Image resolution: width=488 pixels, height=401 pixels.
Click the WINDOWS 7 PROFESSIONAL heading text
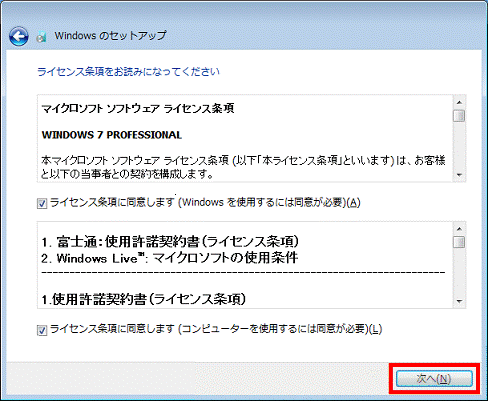tap(112, 135)
